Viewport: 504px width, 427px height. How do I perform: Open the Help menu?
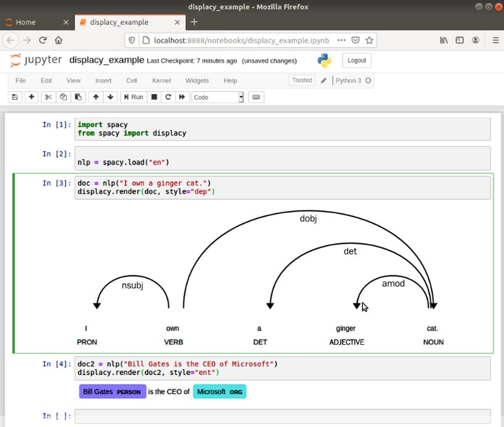pos(230,80)
